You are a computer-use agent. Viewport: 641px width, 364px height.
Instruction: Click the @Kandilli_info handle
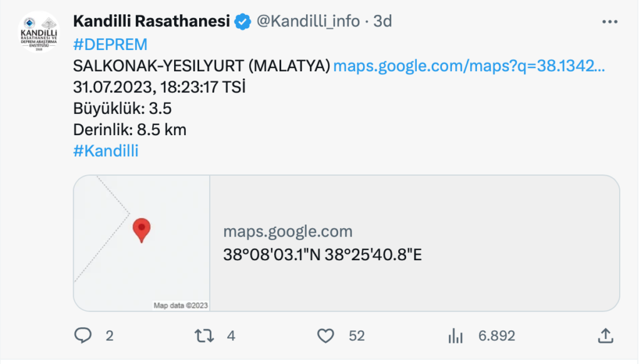305,21
